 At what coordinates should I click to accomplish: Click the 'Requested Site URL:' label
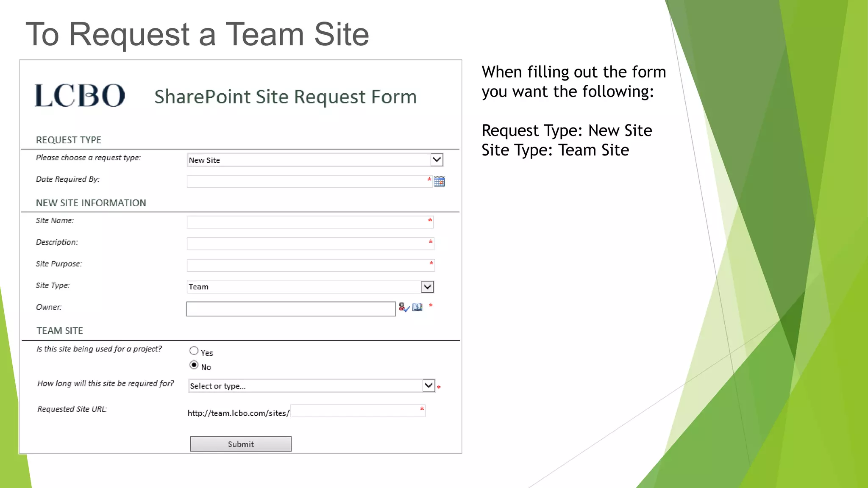72,409
